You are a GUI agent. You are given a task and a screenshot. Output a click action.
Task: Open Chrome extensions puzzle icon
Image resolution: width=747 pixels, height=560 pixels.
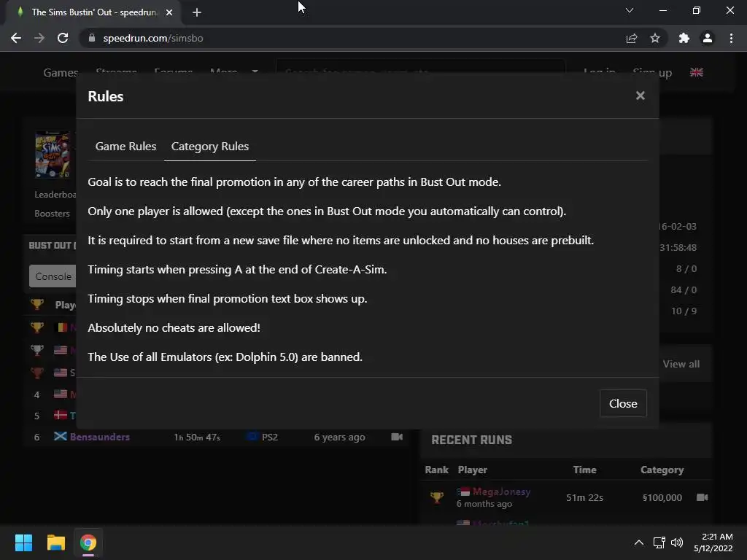684,38
